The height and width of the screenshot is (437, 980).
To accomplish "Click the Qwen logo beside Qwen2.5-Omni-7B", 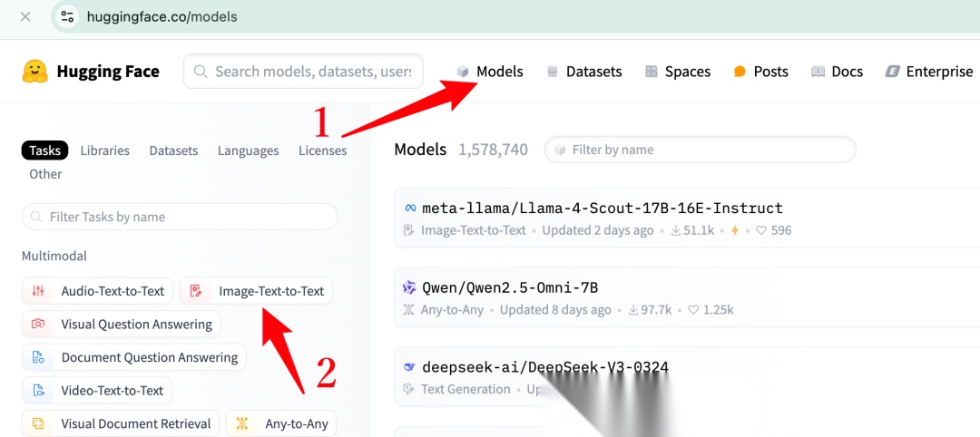I will point(409,287).
